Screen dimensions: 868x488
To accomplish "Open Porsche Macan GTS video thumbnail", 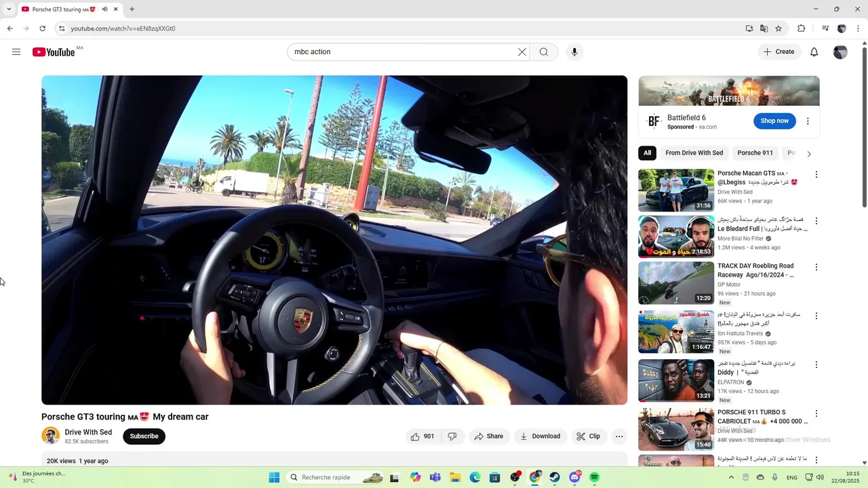I will point(676,190).
